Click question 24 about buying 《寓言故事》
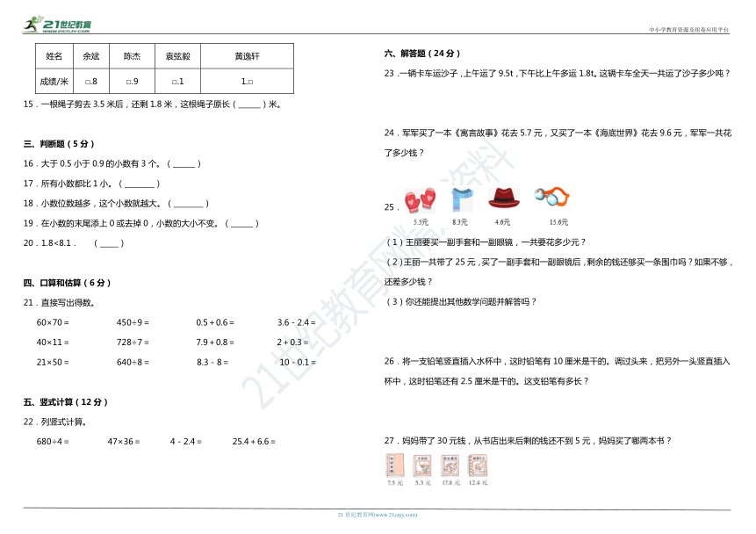The image size is (756, 534). (558, 143)
